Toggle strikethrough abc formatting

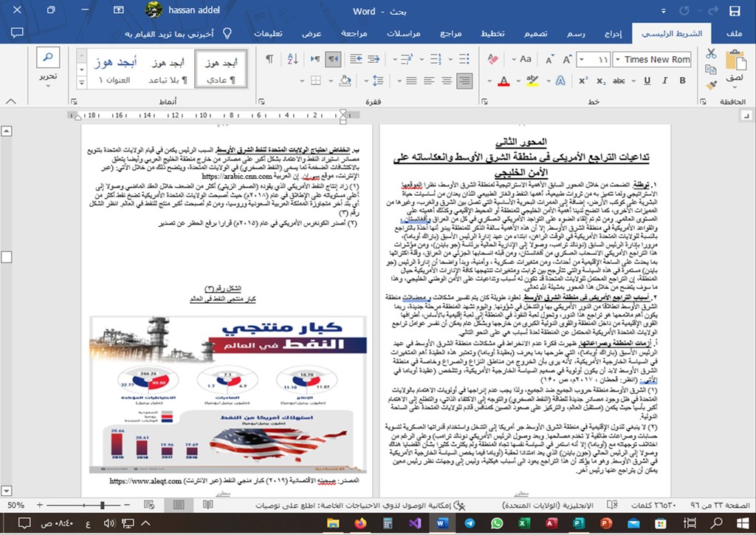[619, 81]
